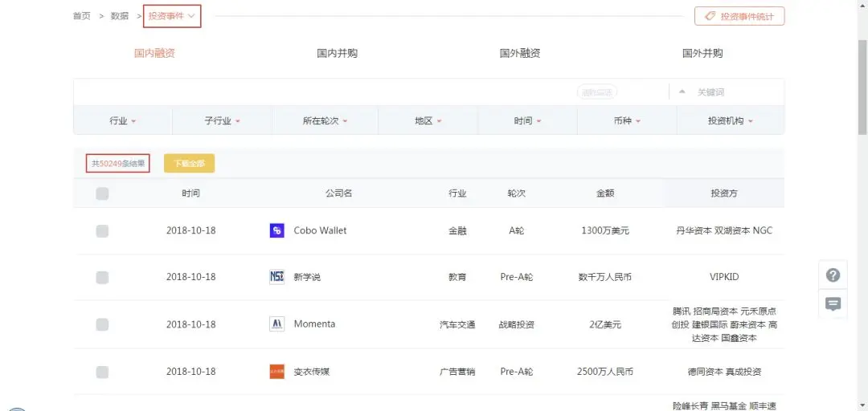
Task: Click the 奕衣传媒 orange logo icon
Action: click(x=276, y=372)
